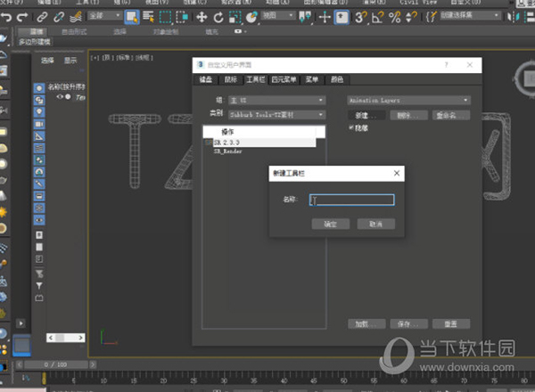Click 确定 in the new toolbar dialog
This screenshot has height=392, width=535.
tap(330, 224)
